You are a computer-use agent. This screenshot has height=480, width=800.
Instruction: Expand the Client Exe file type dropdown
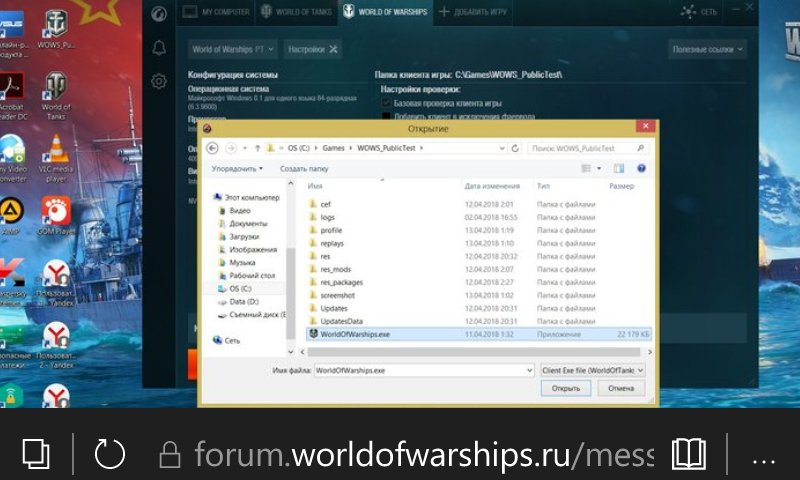tap(593, 370)
